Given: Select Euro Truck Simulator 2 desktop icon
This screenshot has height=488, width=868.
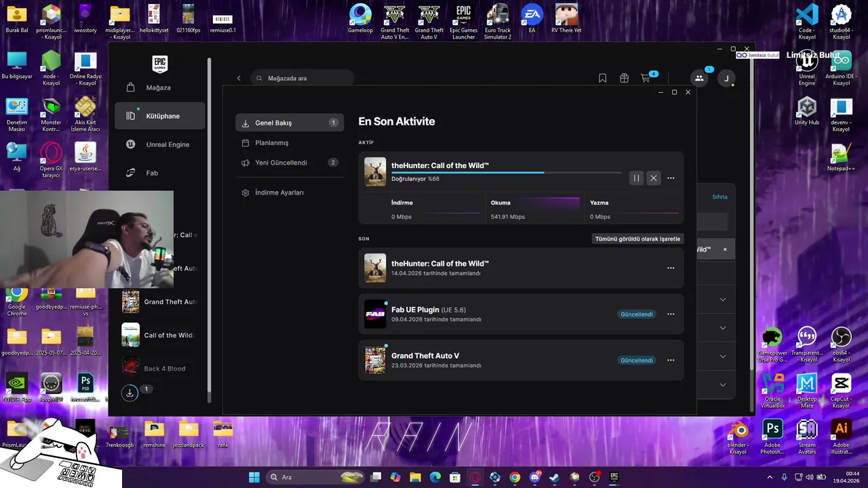Looking at the screenshot, I should tap(498, 22).
